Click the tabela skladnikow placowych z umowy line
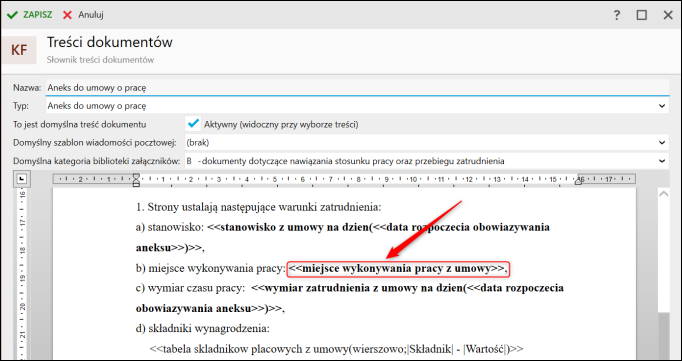 point(336,348)
